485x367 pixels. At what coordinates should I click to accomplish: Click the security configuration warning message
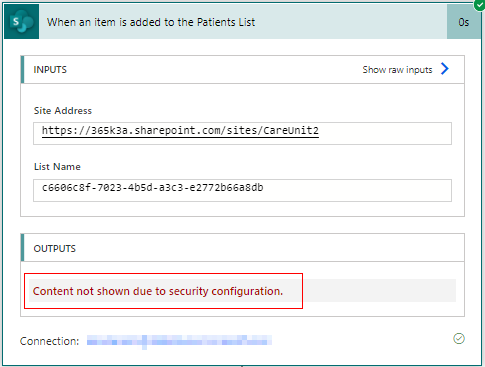pos(158,291)
